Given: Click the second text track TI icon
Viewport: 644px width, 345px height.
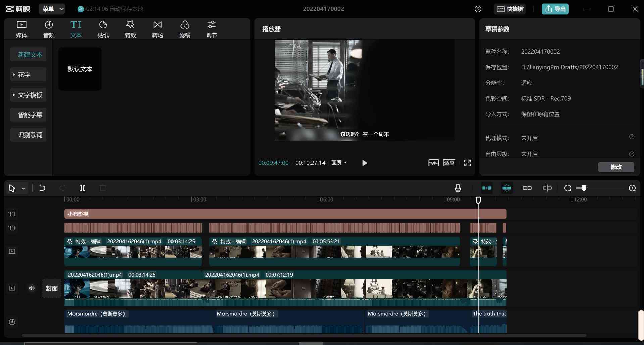Looking at the screenshot, I should point(12,228).
